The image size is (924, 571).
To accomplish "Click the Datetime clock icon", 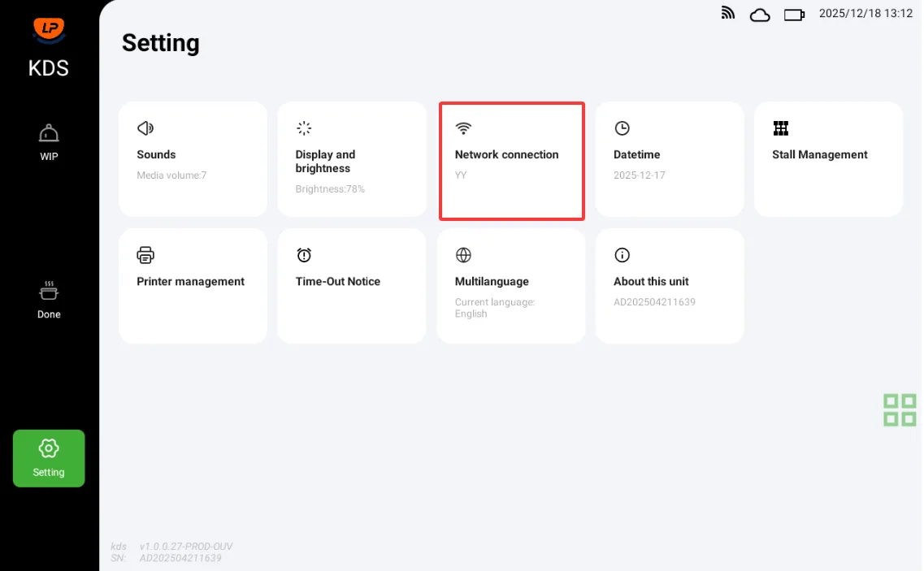I will point(622,128).
